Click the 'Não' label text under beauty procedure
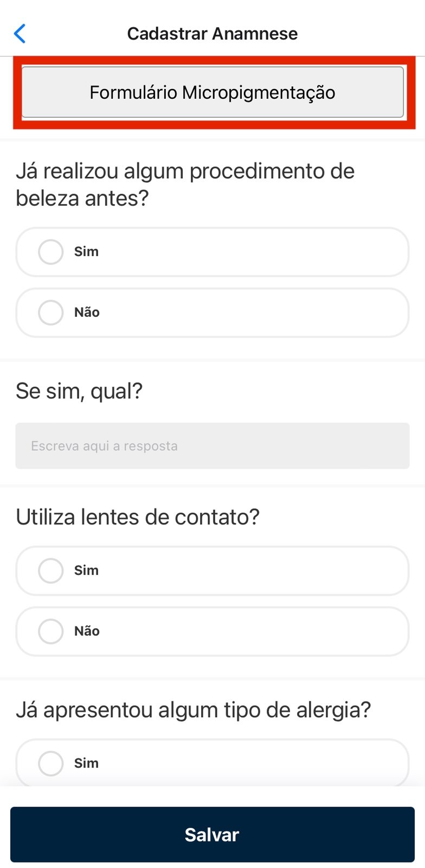Screen dimensions: 425x868 point(87,312)
